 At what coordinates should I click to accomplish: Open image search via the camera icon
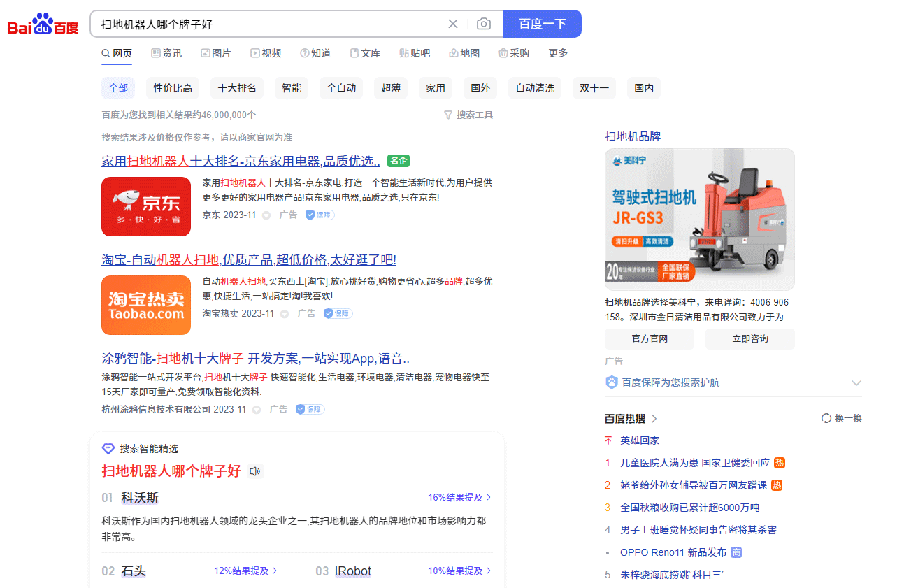point(483,24)
